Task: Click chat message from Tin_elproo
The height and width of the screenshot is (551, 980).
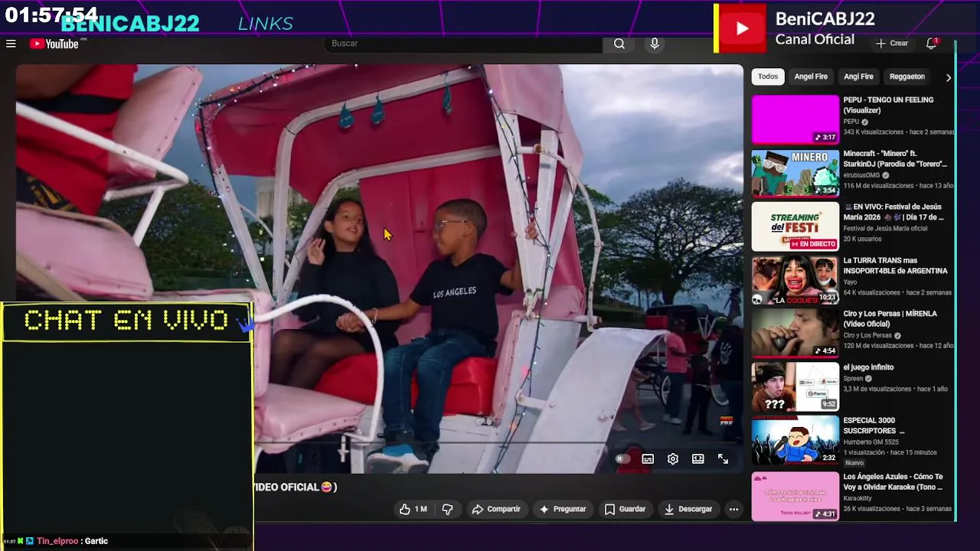Action: [73, 541]
